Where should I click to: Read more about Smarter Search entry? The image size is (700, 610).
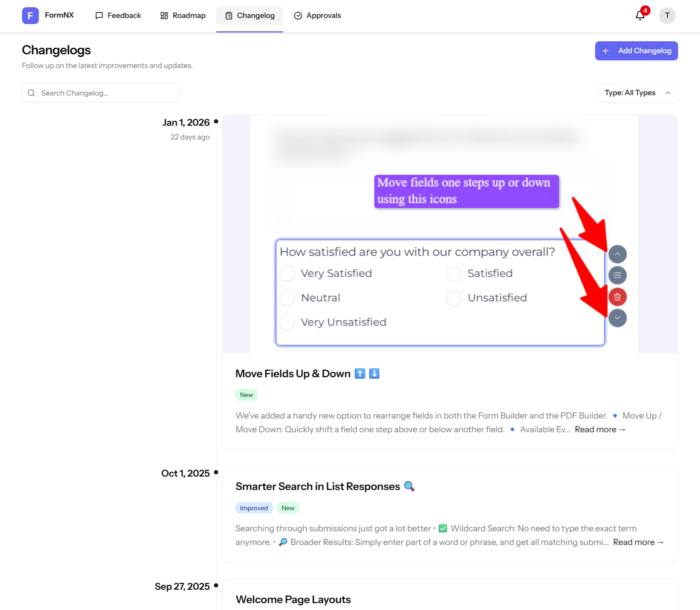pos(638,542)
